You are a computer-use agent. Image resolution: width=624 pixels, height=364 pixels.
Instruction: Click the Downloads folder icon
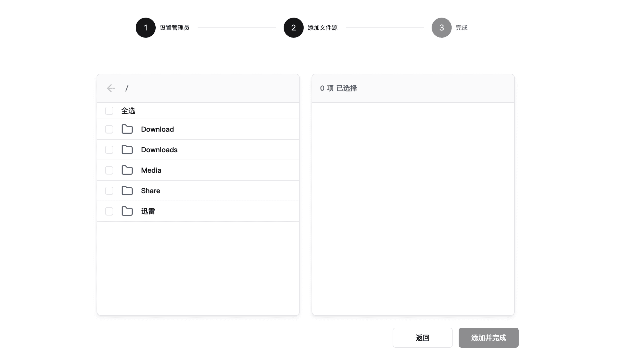(x=127, y=150)
